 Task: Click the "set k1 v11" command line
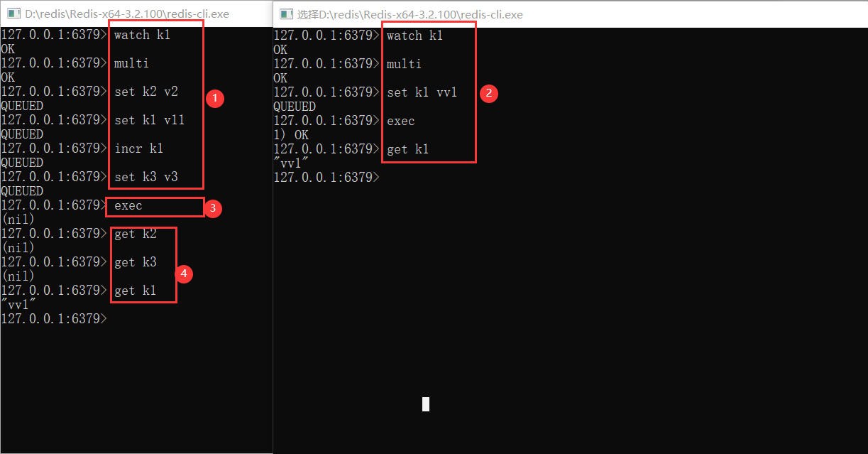pyautogui.click(x=149, y=120)
